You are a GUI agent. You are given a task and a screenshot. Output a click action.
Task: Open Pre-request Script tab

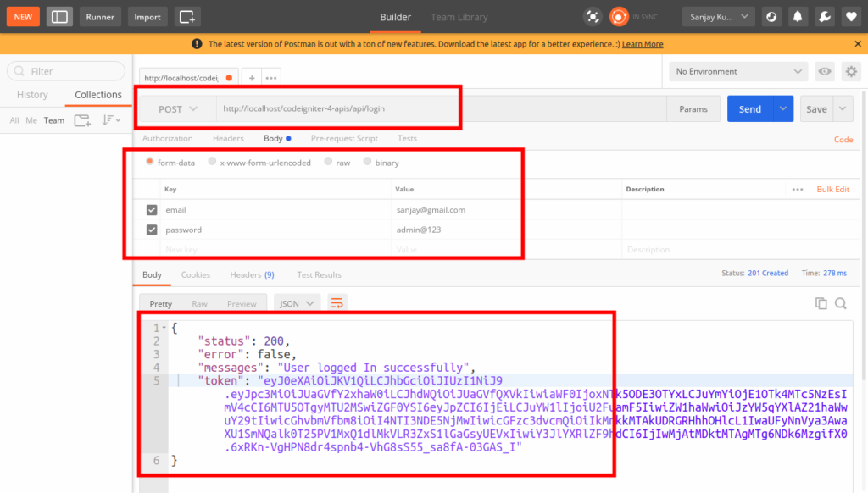344,138
